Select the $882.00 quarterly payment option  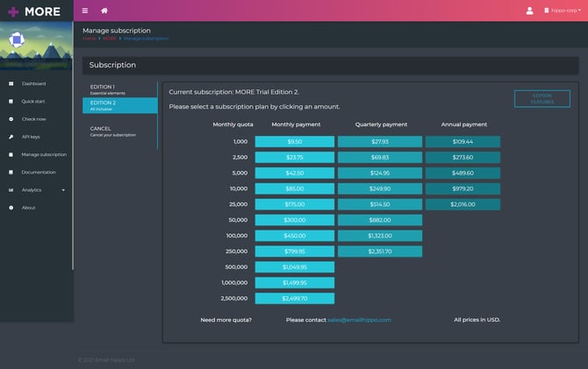380,220
